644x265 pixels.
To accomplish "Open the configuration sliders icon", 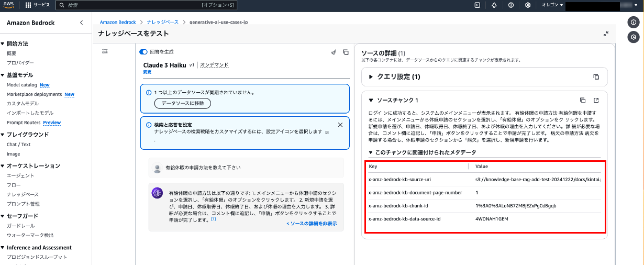I will coord(105,51).
